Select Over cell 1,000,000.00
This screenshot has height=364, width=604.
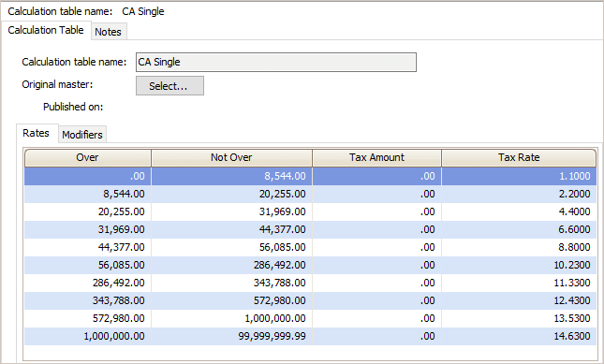click(x=88, y=336)
